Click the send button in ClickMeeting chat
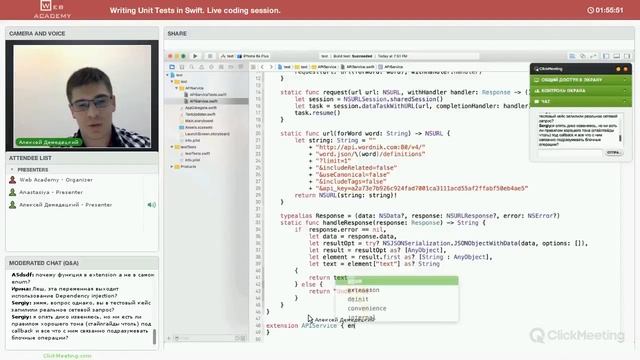Screen dimensions: 640x360 coord(613,153)
